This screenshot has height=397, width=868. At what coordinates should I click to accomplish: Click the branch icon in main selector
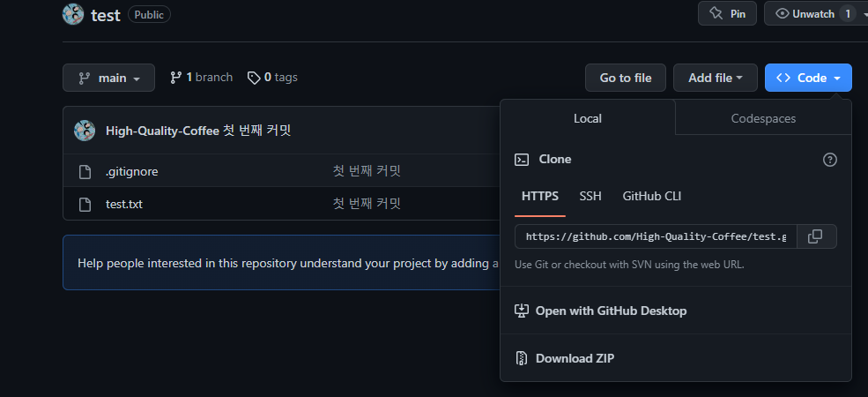84,79
